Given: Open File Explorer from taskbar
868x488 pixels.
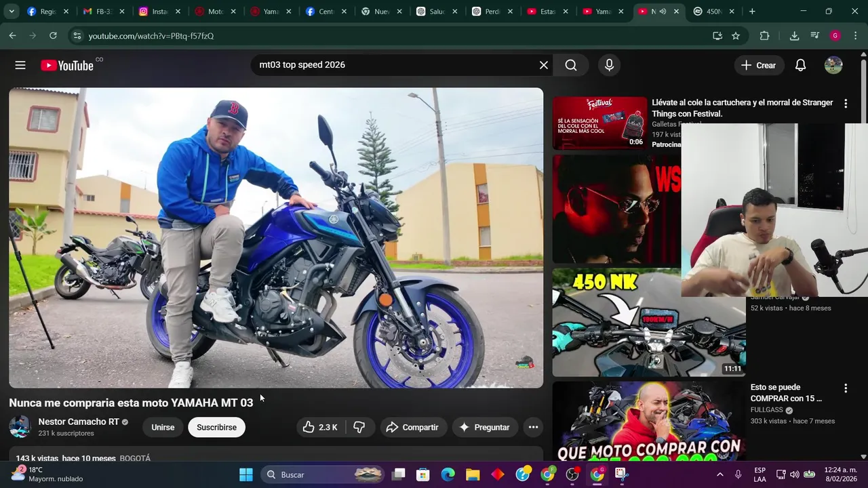Looking at the screenshot, I should click(473, 474).
